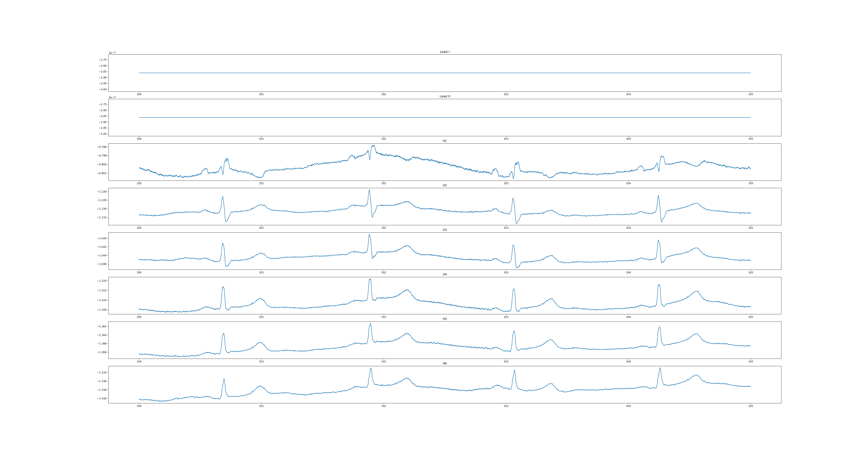The height and width of the screenshot is (453, 868).
Task: Click the 102 x-axis tick under V6 plot
Action: [x=384, y=406]
